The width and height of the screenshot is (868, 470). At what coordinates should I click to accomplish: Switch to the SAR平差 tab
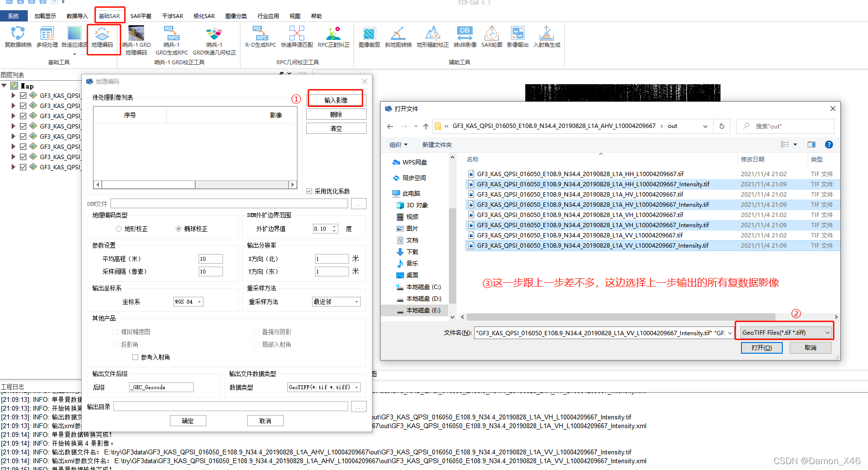[x=141, y=16]
